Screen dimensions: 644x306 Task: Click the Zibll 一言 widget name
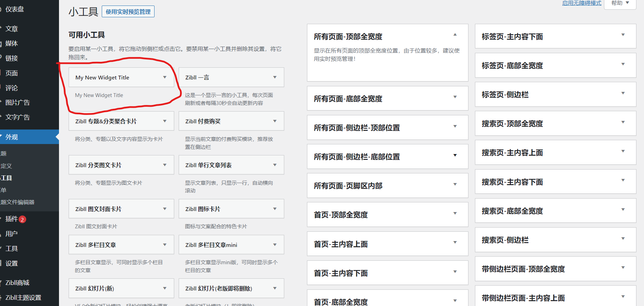(x=197, y=78)
